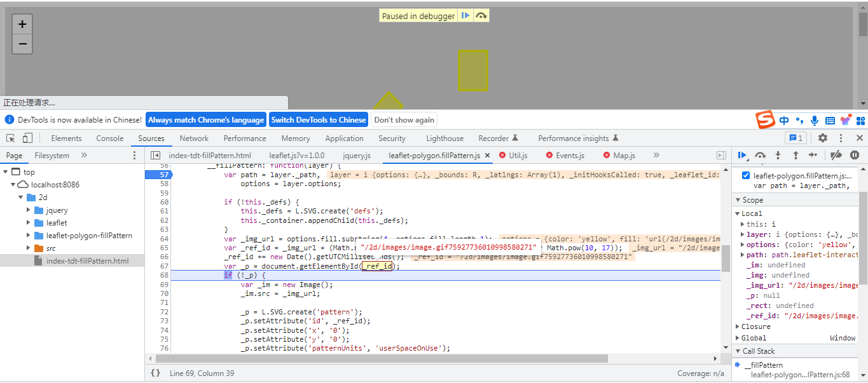Viewport: 868px width, 383px height.
Task: Open navigator three-dot options menu
Action: [x=134, y=155]
